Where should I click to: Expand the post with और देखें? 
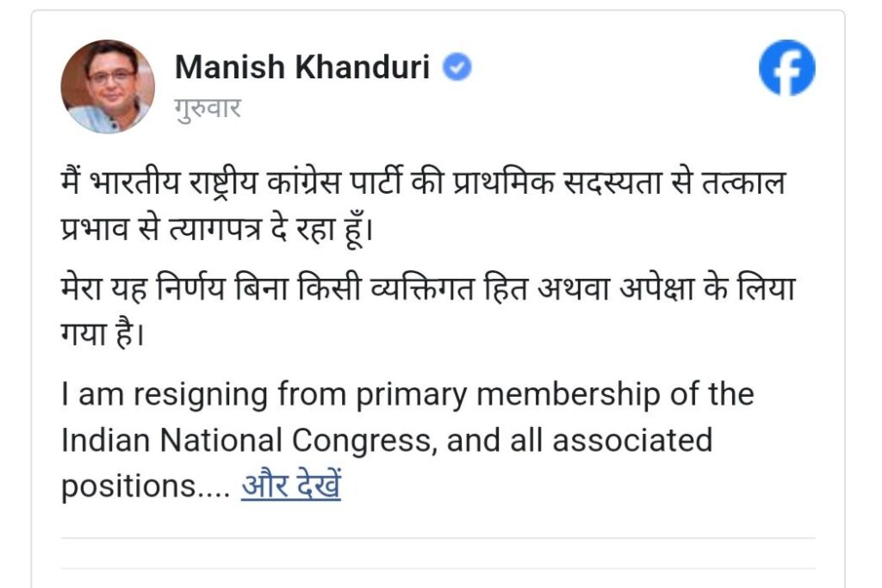(x=291, y=486)
